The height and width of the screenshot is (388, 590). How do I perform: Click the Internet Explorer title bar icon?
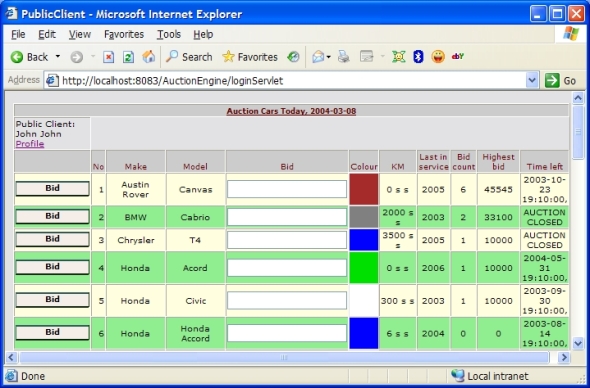(12, 14)
